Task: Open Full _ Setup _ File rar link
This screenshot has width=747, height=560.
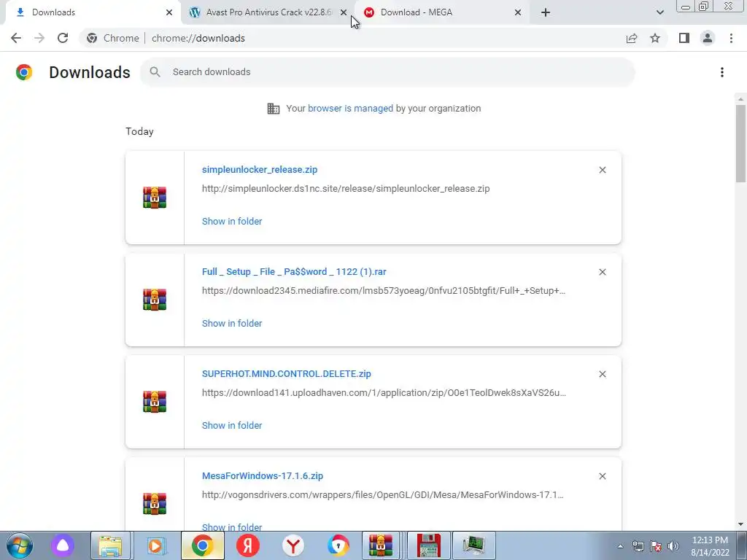Action: [x=293, y=271]
